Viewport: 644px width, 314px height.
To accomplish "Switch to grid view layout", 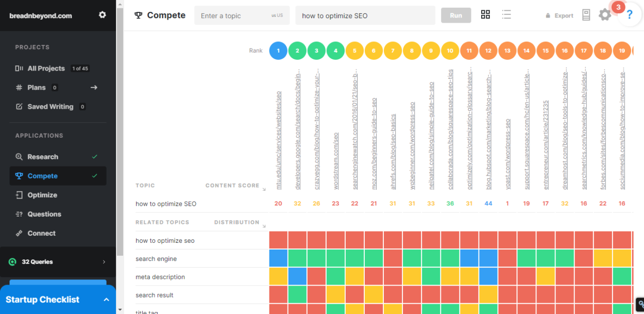I will pos(485,15).
